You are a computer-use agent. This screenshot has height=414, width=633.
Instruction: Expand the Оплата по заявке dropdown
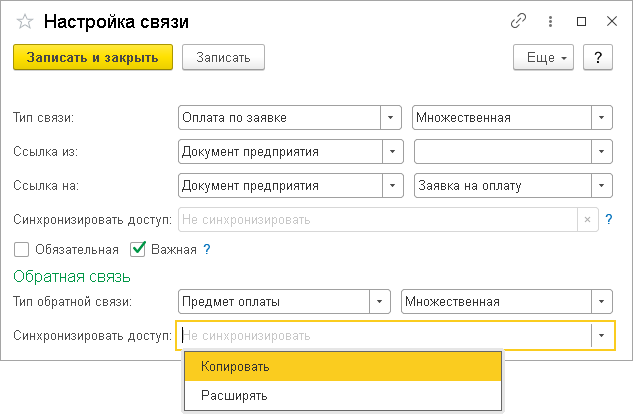(391, 118)
